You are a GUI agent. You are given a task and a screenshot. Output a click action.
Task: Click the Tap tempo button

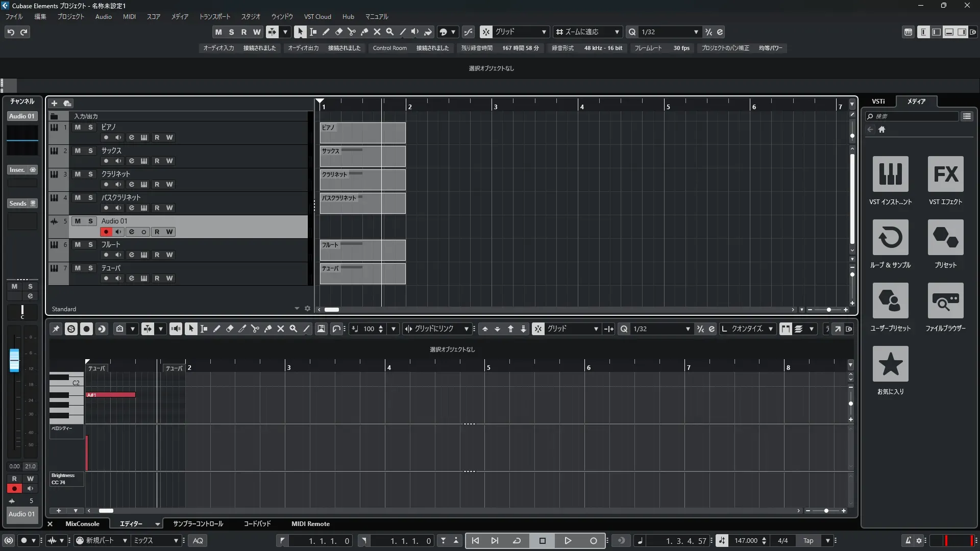click(x=808, y=541)
